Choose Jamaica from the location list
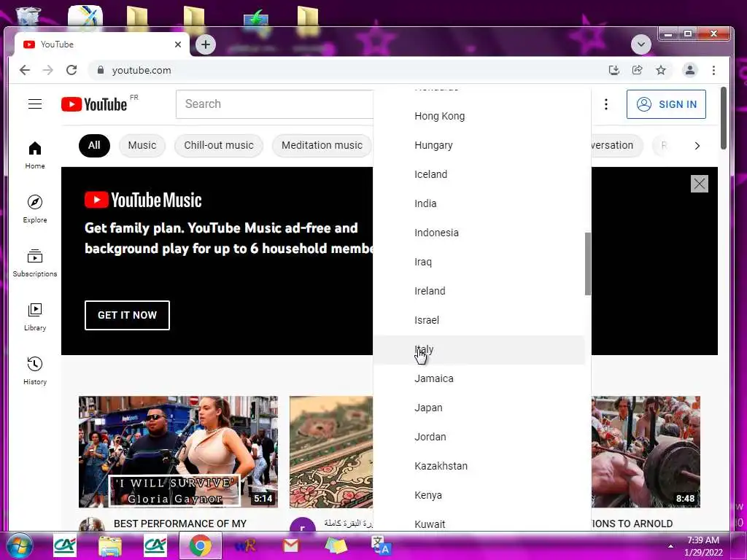Screen dimensions: 747x560 [479, 378]
